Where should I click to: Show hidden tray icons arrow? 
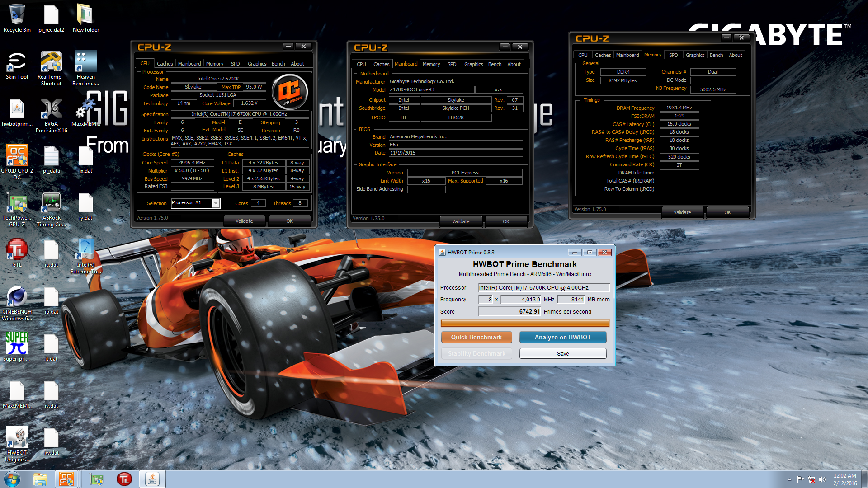tap(789, 479)
